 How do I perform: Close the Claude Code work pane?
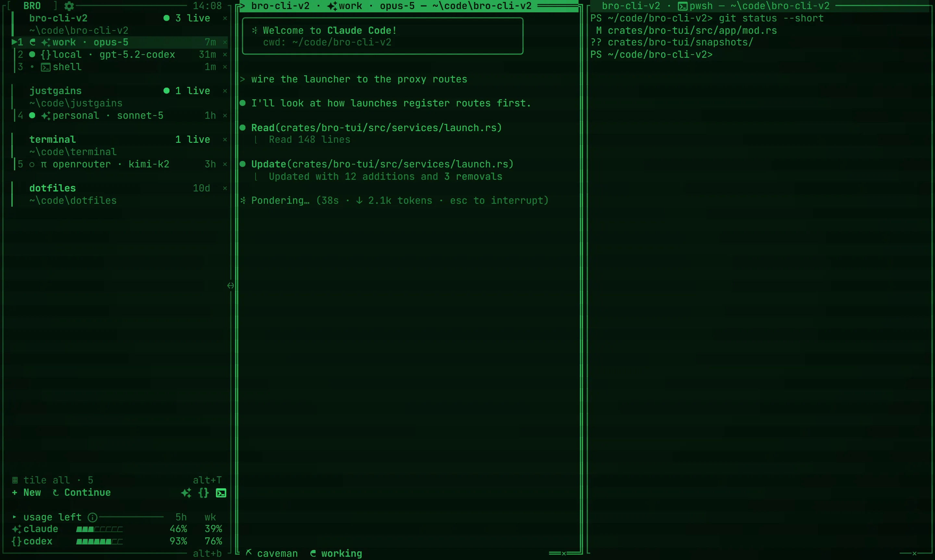(564, 554)
